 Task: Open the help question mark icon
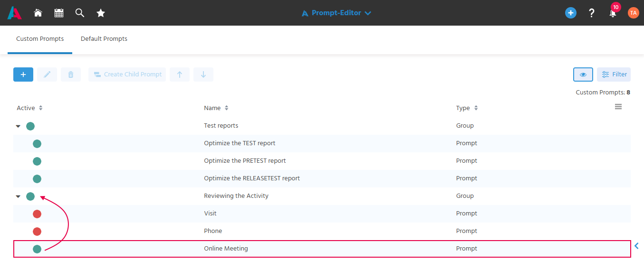(592, 13)
